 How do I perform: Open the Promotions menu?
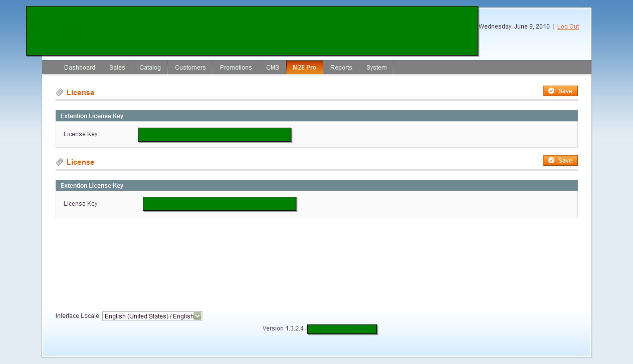tap(236, 68)
